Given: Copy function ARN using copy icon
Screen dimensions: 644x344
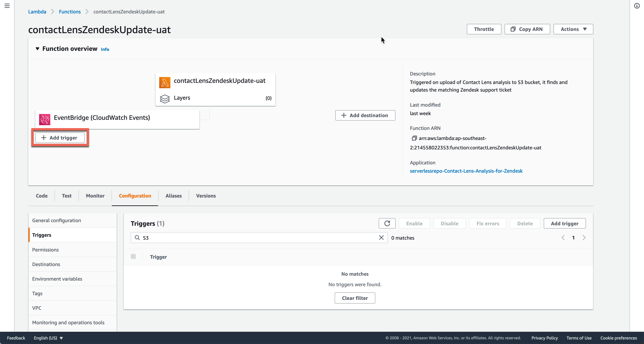Looking at the screenshot, I should (x=414, y=138).
